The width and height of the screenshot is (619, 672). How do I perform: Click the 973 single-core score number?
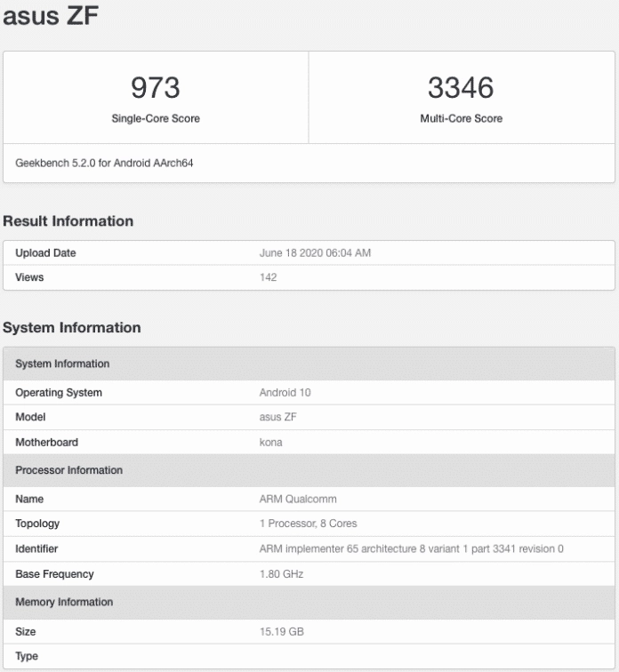pos(155,88)
